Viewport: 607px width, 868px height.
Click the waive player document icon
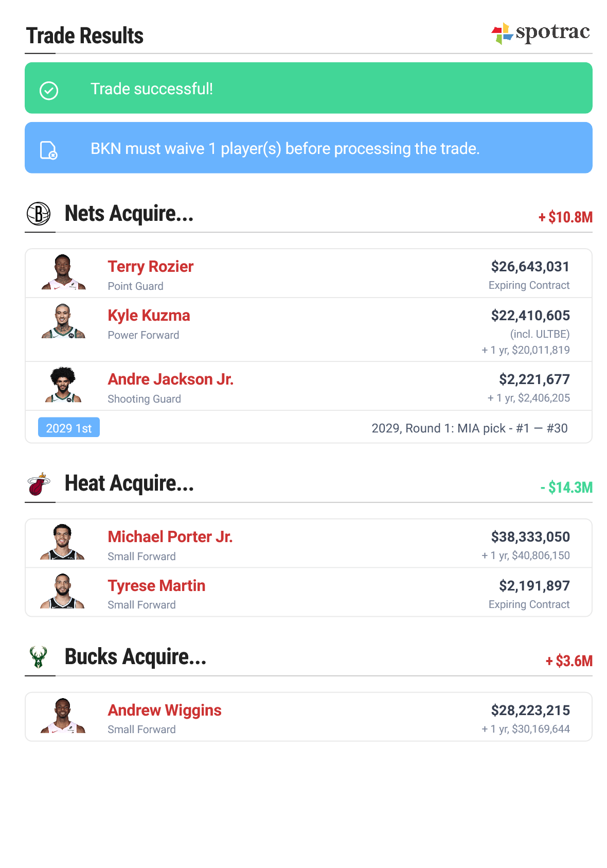click(48, 150)
